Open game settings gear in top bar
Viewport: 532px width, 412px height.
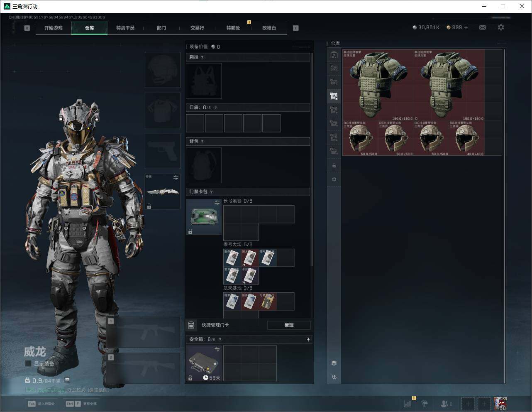[x=501, y=27]
